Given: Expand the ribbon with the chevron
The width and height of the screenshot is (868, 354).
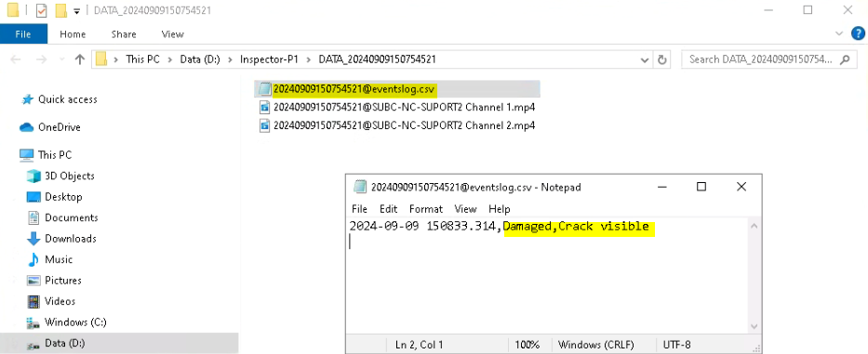Looking at the screenshot, I should 838,33.
